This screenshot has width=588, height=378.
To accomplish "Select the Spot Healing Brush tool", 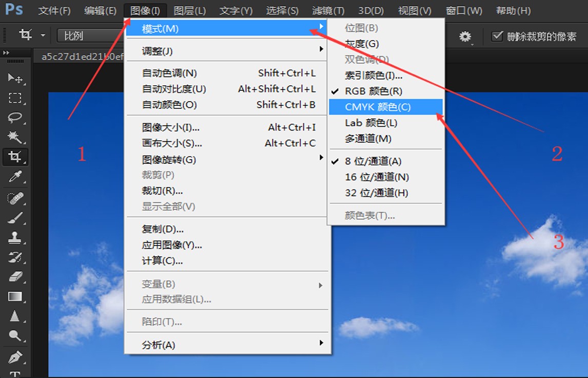I will pyautogui.click(x=15, y=198).
